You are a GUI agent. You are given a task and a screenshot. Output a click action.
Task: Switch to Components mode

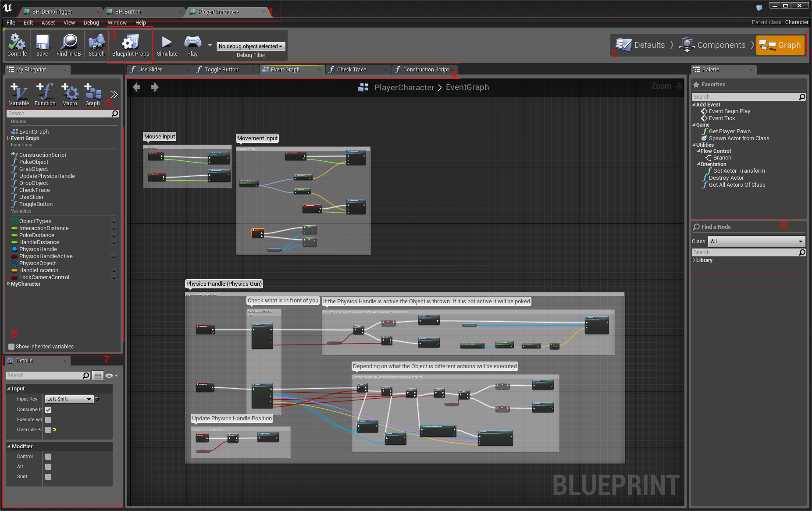[712, 45]
